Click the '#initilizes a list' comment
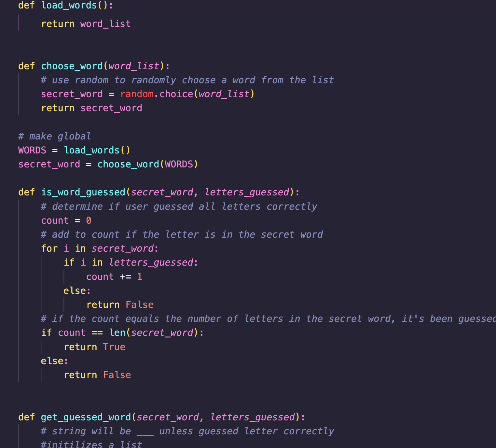The width and height of the screenshot is (496, 448). (91, 444)
